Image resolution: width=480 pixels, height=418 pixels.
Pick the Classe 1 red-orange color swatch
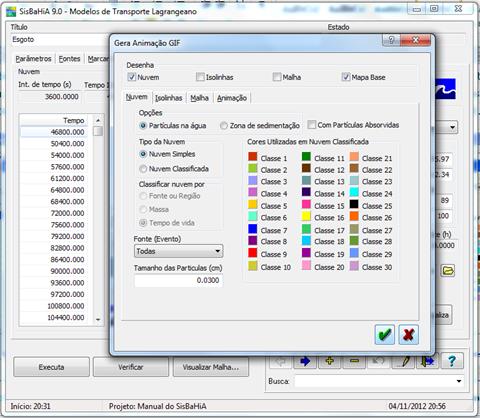[x=253, y=157]
